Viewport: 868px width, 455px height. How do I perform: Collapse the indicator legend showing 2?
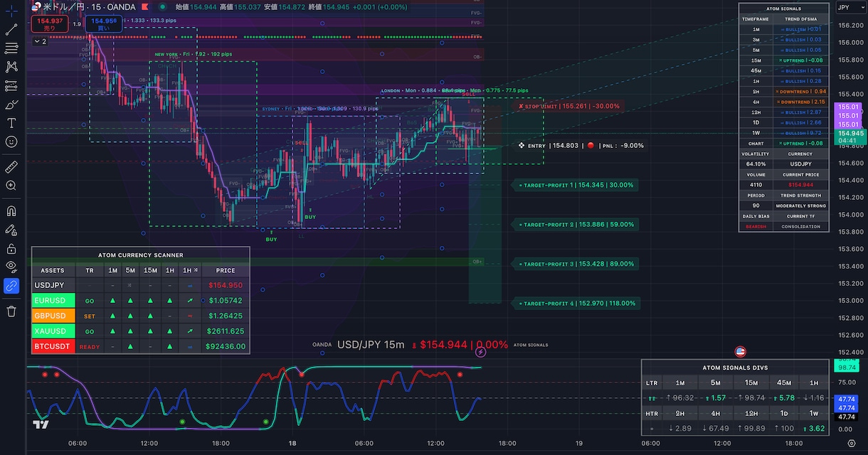coord(39,41)
